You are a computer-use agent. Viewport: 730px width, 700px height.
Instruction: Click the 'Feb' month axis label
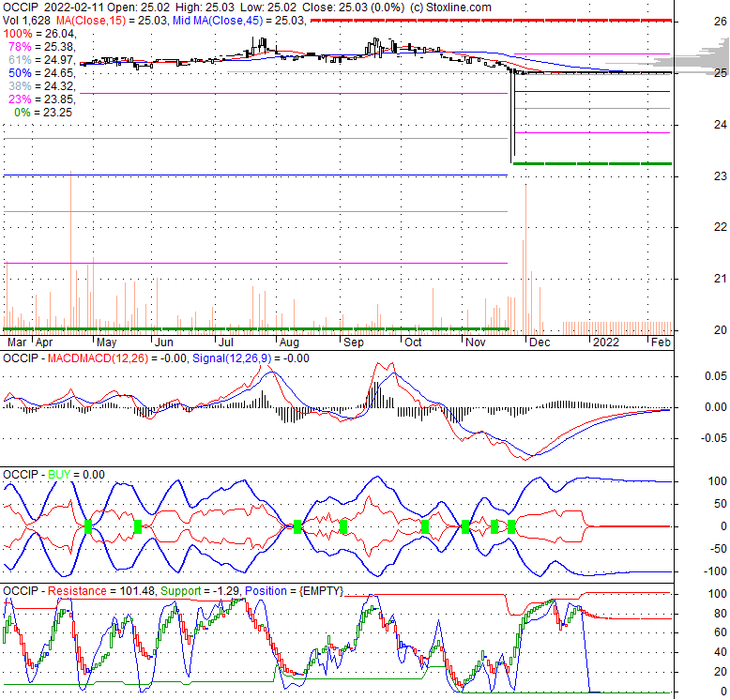[661, 342]
